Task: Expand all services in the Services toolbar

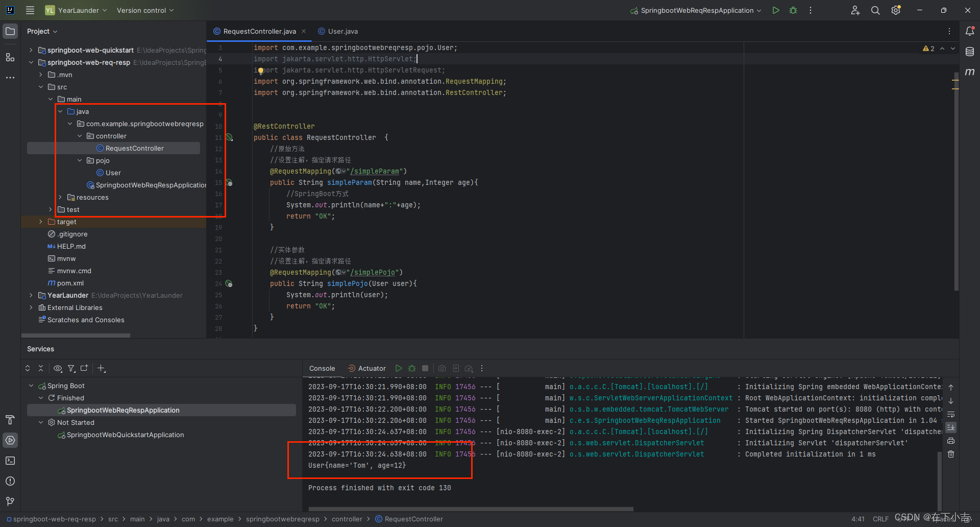Action: [x=28, y=368]
